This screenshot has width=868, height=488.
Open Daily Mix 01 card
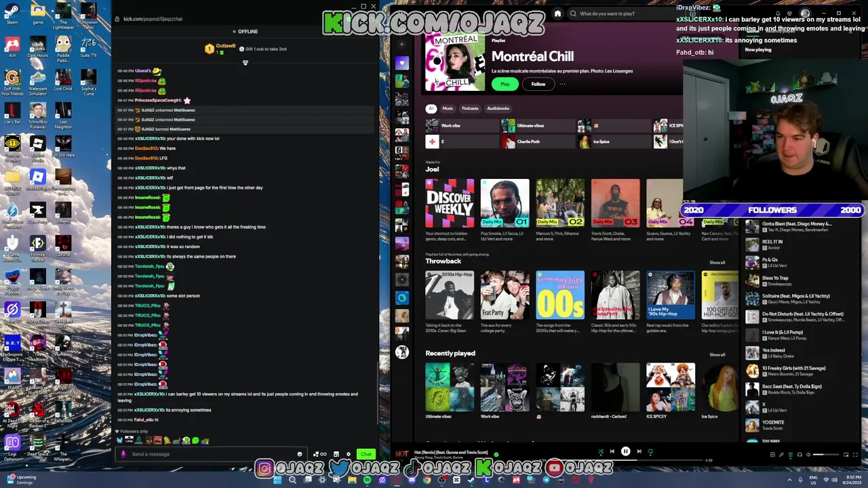click(505, 209)
